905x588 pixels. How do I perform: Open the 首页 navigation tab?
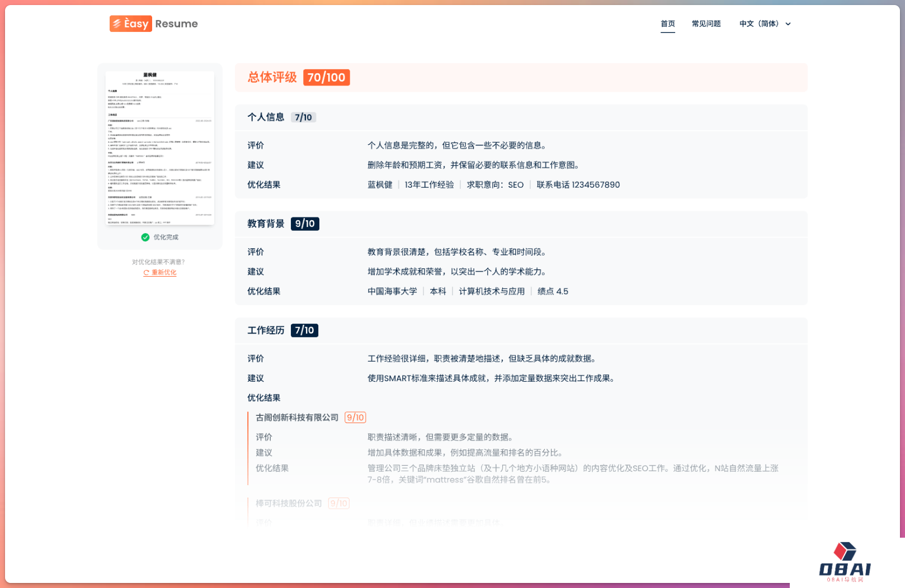667,23
